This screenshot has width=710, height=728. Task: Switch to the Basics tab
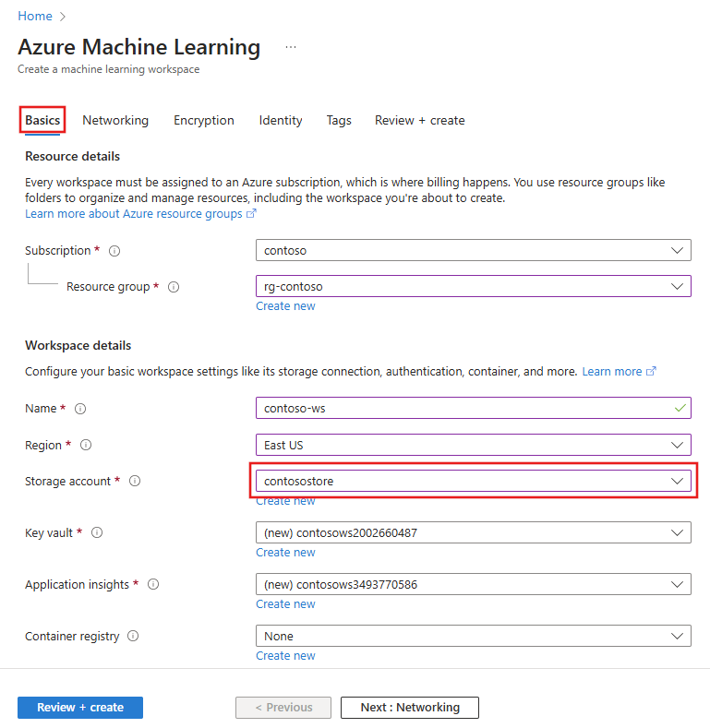[x=42, y=120]
